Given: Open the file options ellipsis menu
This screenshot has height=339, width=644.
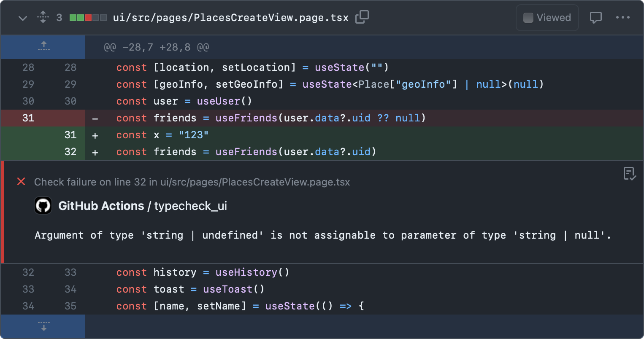Looking at the screenshot, I should [623, 18].
